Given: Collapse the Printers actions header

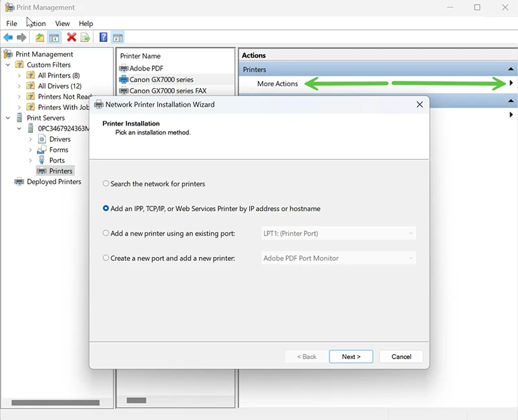Looking at the screenshot, I should click(x=511, y=69).
